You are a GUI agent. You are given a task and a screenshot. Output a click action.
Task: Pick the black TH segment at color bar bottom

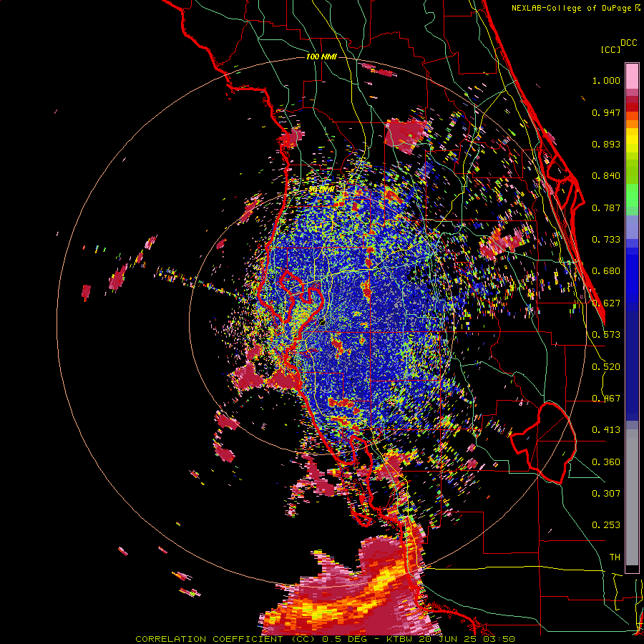pyautogui.click(x=632, y=570)
